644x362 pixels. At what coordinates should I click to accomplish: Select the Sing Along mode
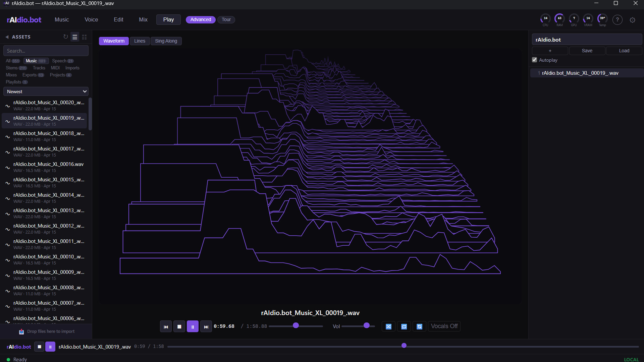click(166, 41)
